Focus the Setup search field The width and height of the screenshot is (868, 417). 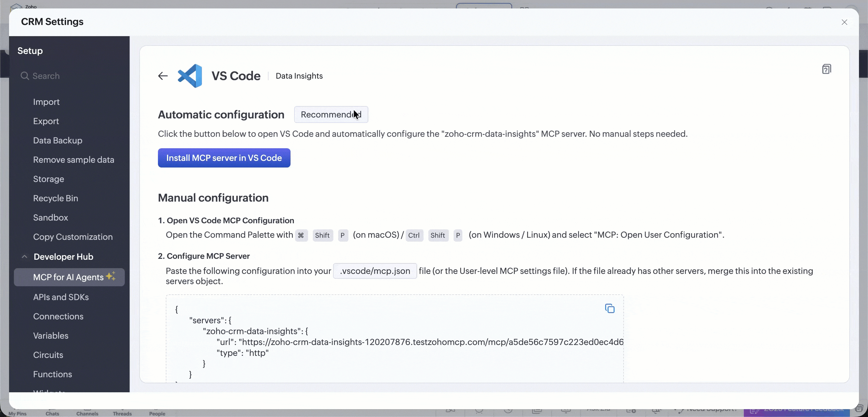pos(69,76)
